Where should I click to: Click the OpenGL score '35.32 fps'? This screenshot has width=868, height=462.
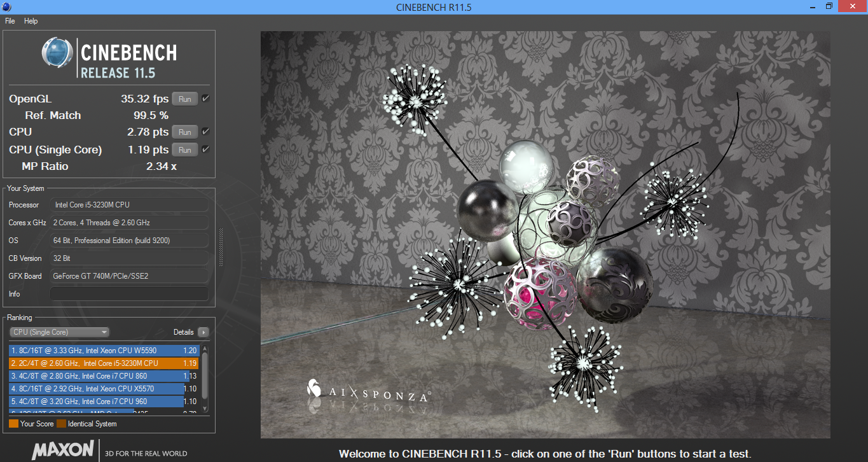point(144,99)
